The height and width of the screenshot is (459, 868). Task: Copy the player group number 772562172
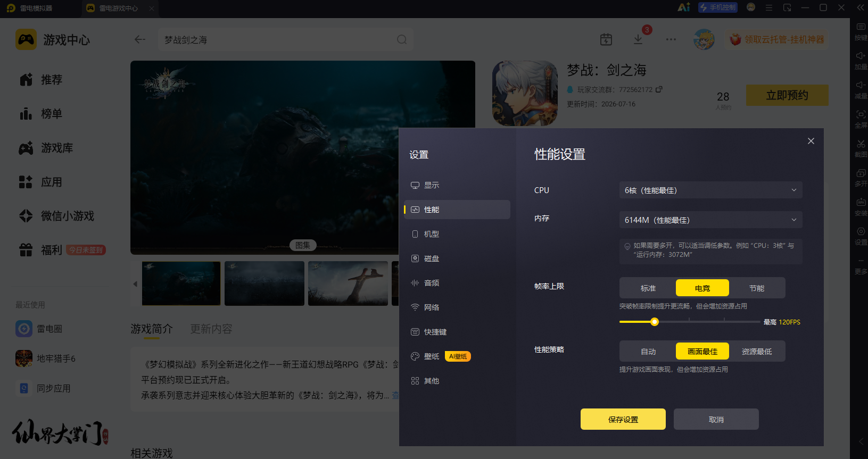pos(659,89)
